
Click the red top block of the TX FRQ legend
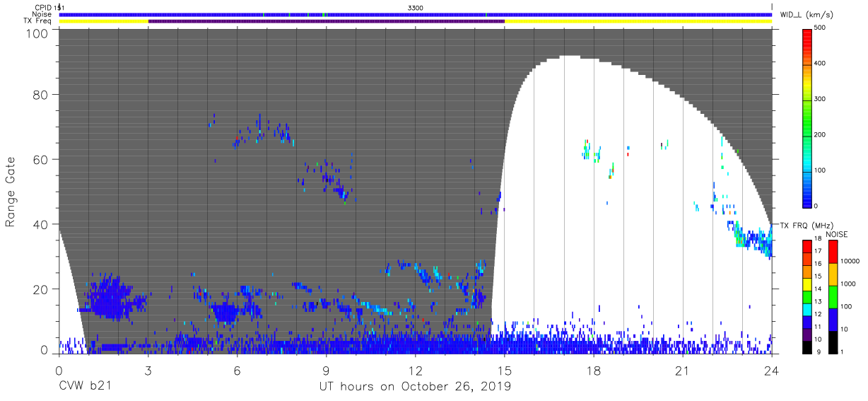coord(807,245)
